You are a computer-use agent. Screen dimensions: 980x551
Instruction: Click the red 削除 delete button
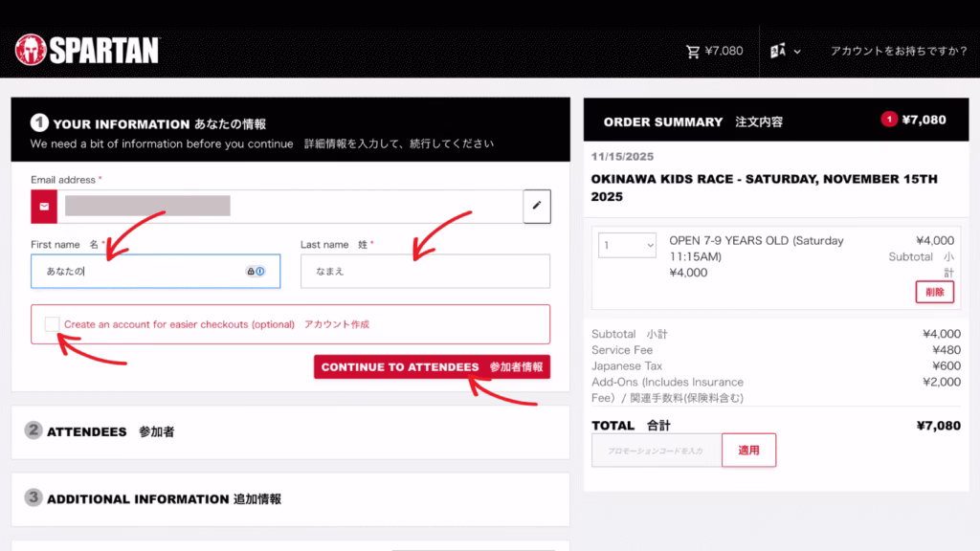click(935, 292)
